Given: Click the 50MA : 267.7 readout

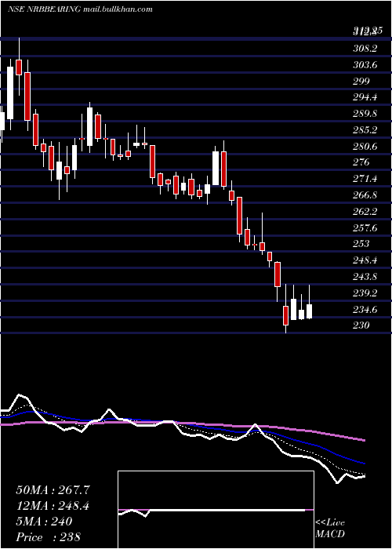Looking at the screenshot, I should pyautogui.click(x=53, y=490).
